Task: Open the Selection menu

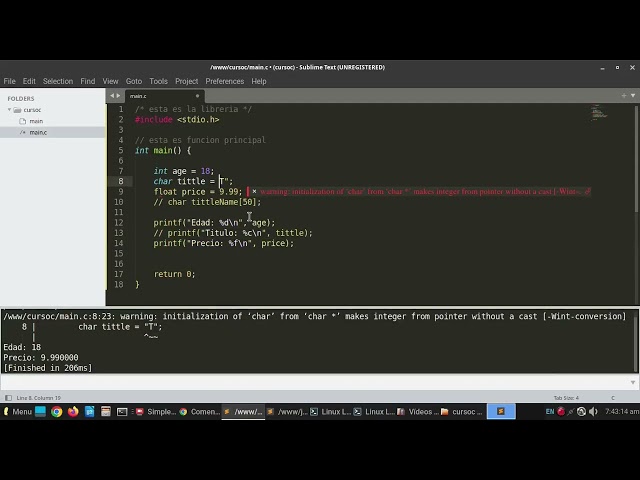Action: click(x=58, y=81)
